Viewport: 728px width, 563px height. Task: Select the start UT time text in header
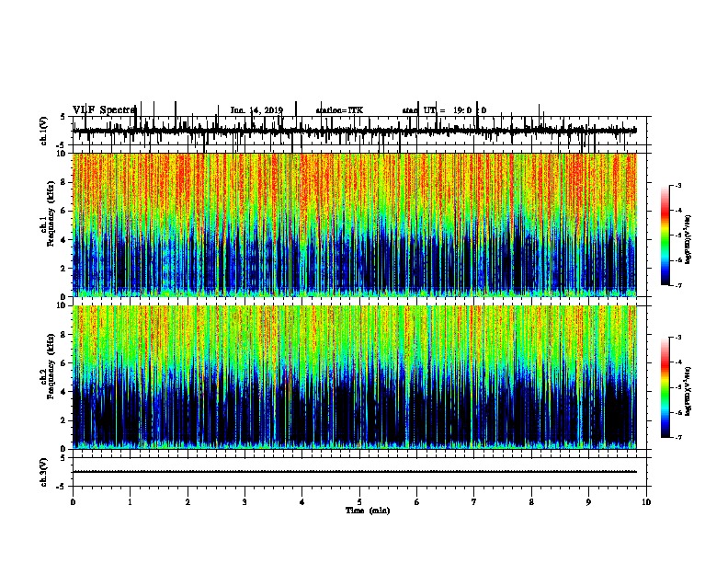444,110
